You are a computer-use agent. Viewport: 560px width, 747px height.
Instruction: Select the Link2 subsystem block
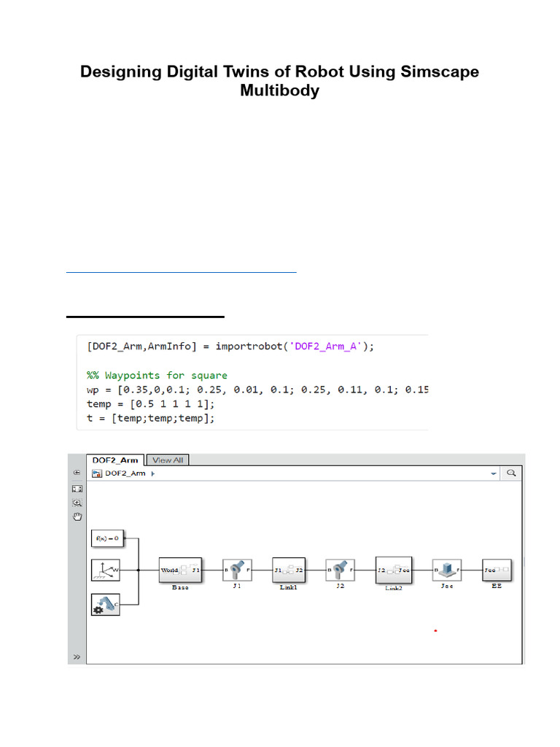[393, 570]
